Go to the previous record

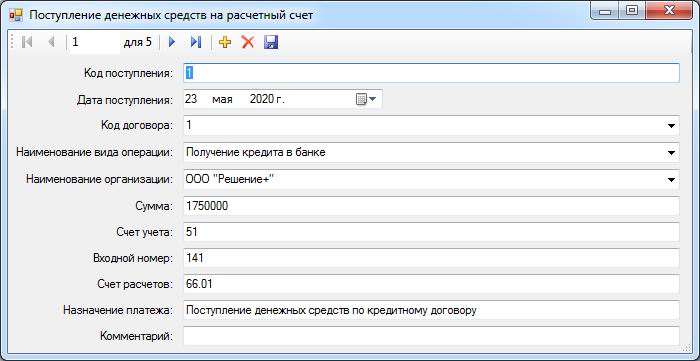coord(51,42)
